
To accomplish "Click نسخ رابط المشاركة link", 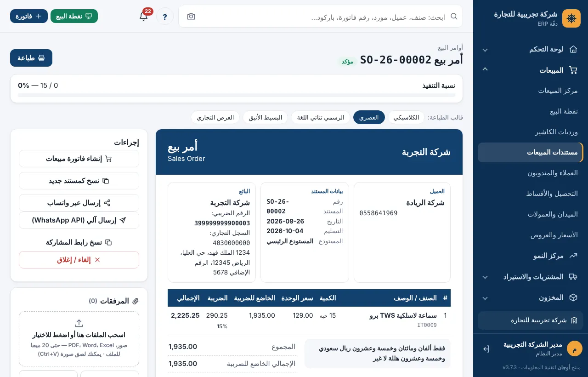I will tap(79, 242).
